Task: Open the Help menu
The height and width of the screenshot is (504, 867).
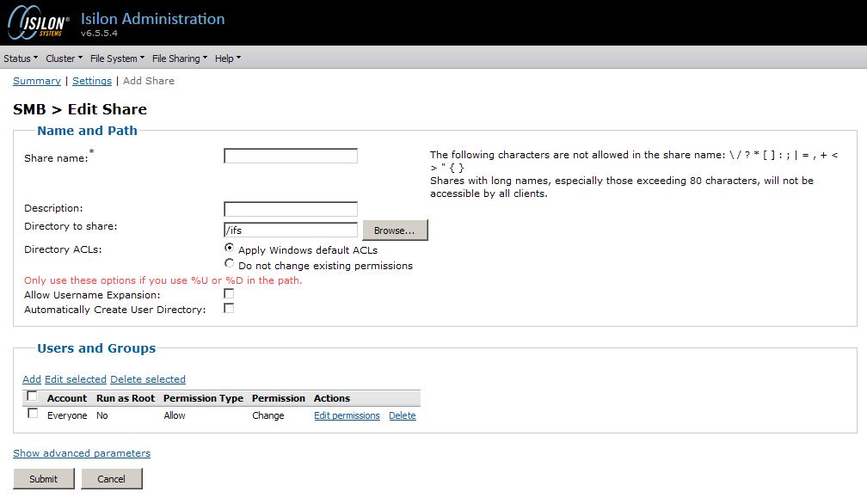Action: coord(228,58)
